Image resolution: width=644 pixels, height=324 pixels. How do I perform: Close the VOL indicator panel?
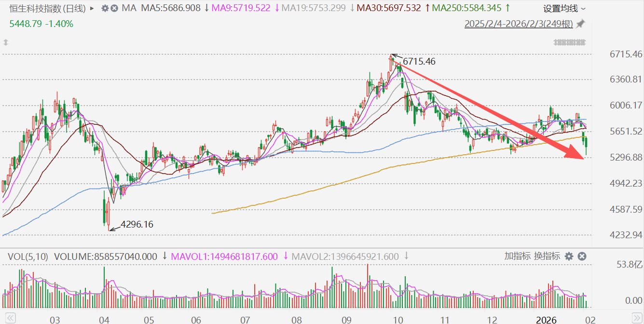click(x=582, y=256)
